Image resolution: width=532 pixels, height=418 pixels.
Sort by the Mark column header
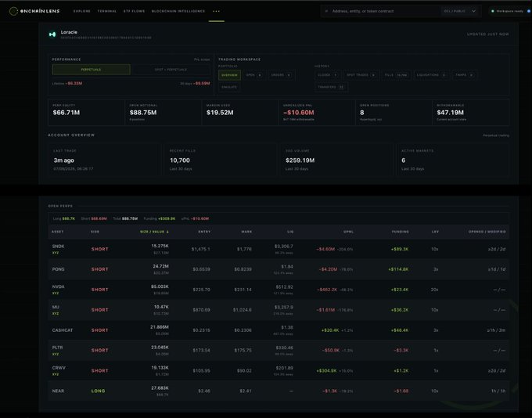click(x=246, y=232)
